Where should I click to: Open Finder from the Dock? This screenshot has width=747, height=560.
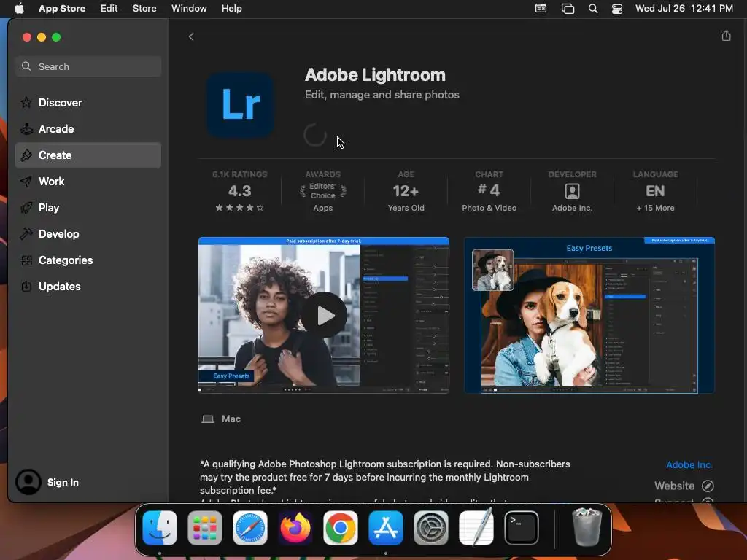click(160, 528)
